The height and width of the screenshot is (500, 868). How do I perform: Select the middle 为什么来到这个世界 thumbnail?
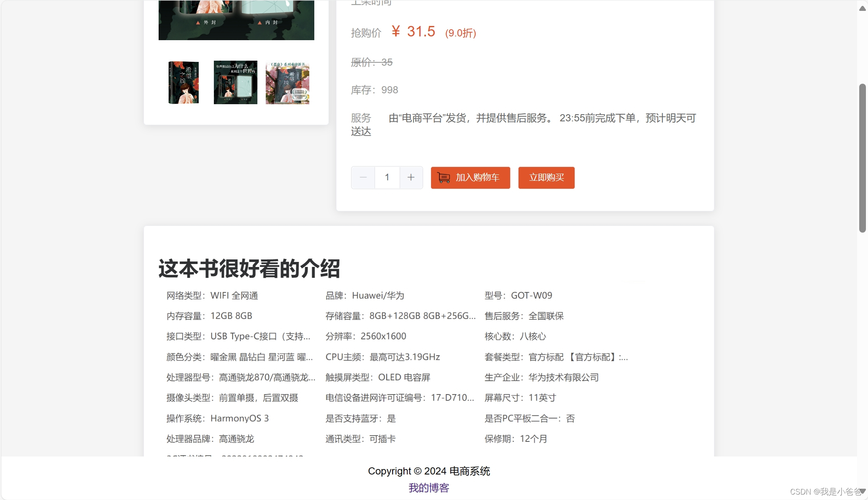236,82
